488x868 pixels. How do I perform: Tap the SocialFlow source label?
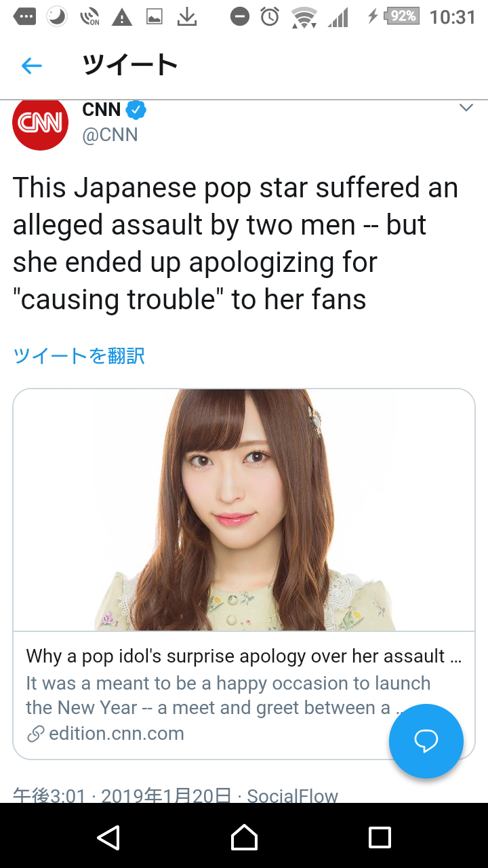pyautogui.click(x=292, y=795)
